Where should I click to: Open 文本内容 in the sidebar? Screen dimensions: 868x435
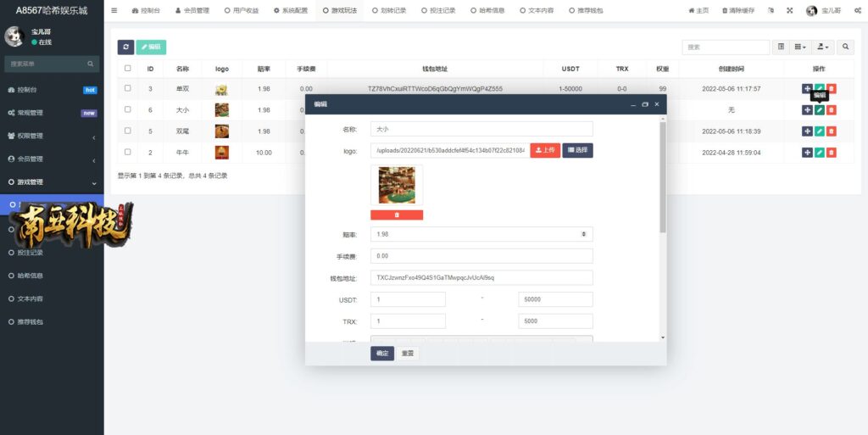pyautogui.click(x=52, y=298)
